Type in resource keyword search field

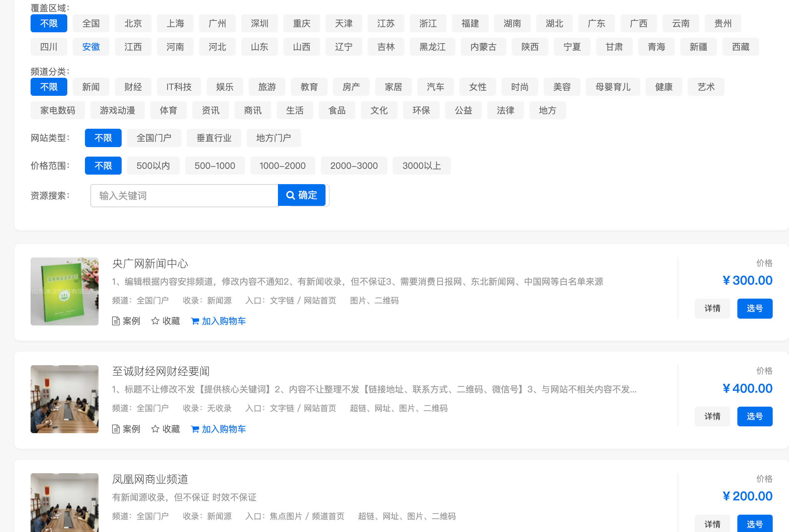point(184,196)
